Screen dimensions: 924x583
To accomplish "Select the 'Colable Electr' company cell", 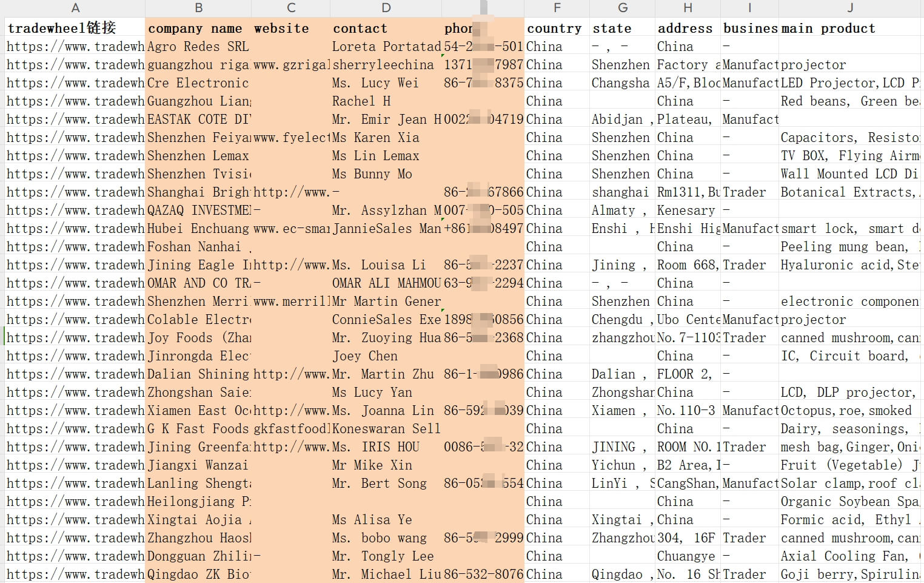I will tap(198, 319).
